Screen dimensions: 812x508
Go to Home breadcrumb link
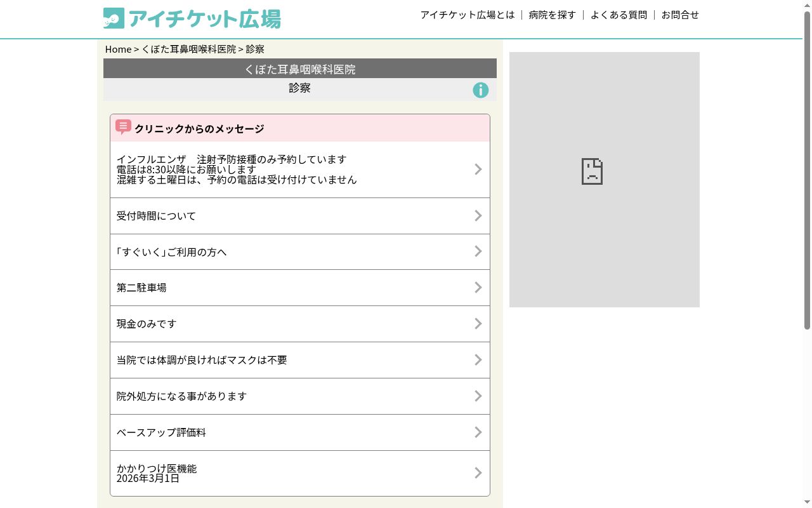tap(118, 49)
